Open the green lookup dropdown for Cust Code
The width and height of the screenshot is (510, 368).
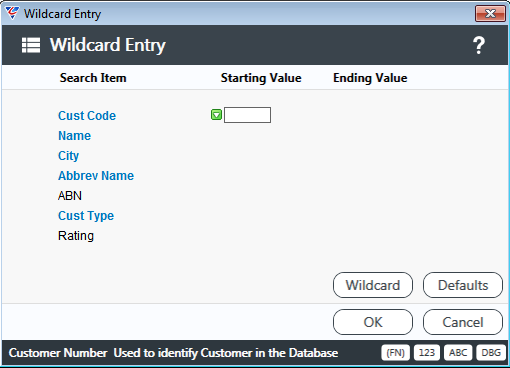(x=216, y=115)
